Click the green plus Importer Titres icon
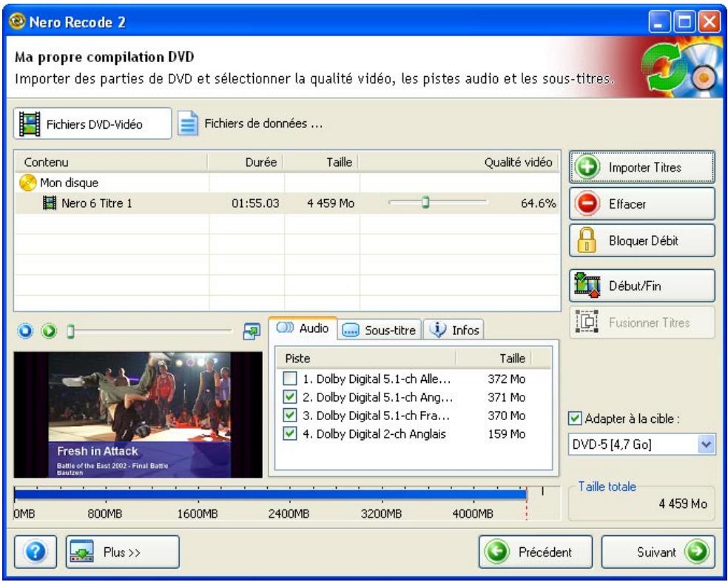Image resolution: width=728 pixels, height=582 pixels. [x=587, y=166]
